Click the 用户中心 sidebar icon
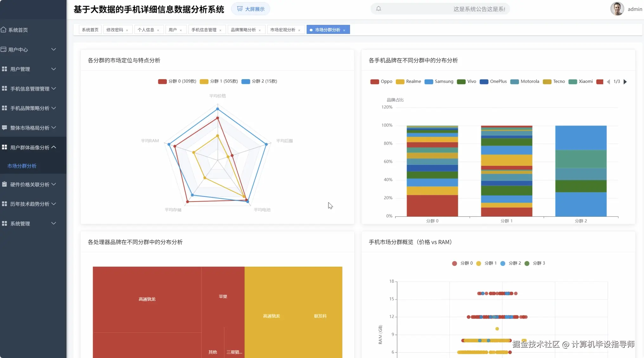Image resolution: width=644 pixels, height=358 pixels. click(3, 49)
